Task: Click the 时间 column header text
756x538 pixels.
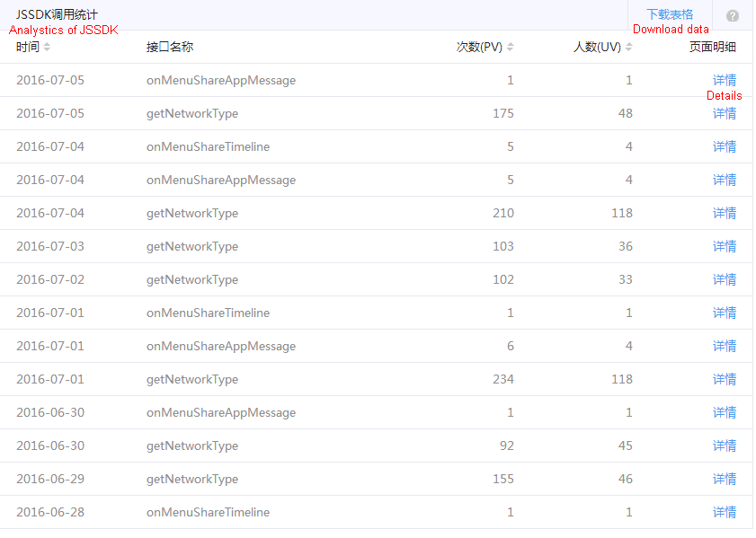Action: pos(28,47)
